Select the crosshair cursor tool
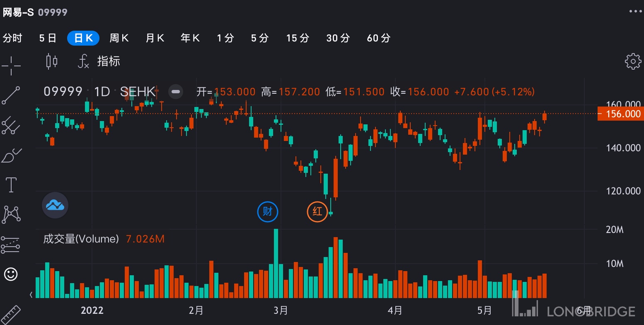This screenshot has width=644, height=325. (x=11, y=65)
